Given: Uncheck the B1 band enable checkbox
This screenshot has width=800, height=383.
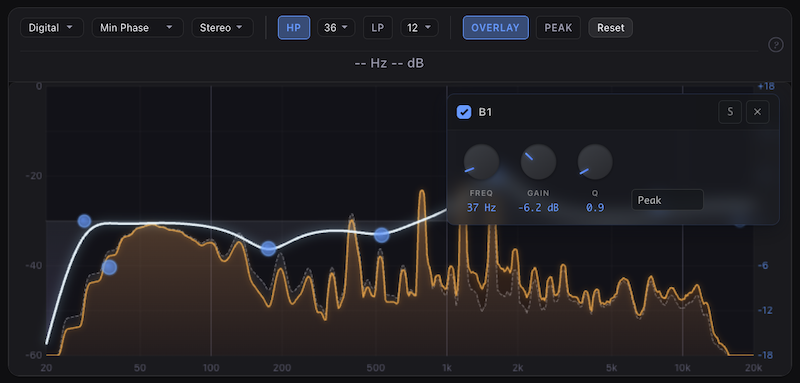Looking at the screenshot, I should coord(464,112).
